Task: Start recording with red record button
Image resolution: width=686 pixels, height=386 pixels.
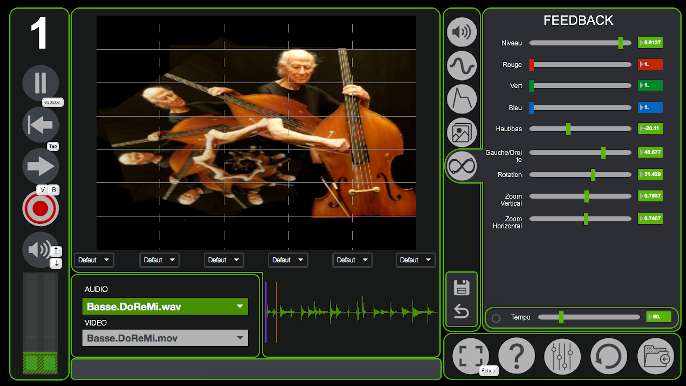Action: [x=40, y=208]
